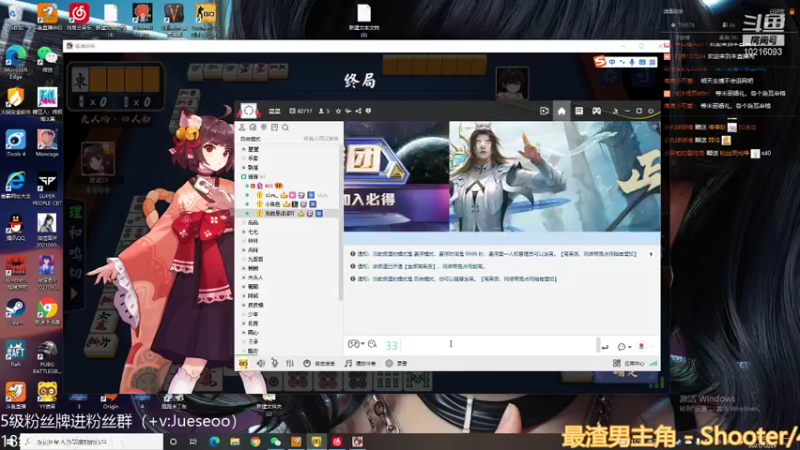Search channel members with magnifier icon
Screen dimensions: 800x450
point(285,127)
